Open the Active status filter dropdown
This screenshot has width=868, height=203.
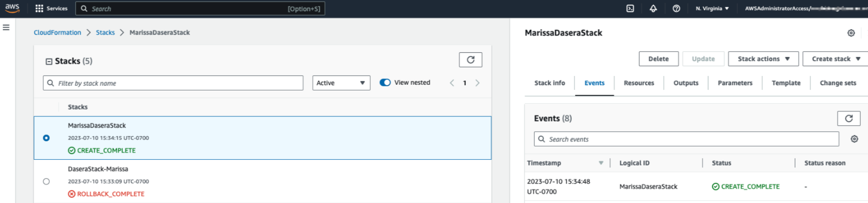point(341,83)
